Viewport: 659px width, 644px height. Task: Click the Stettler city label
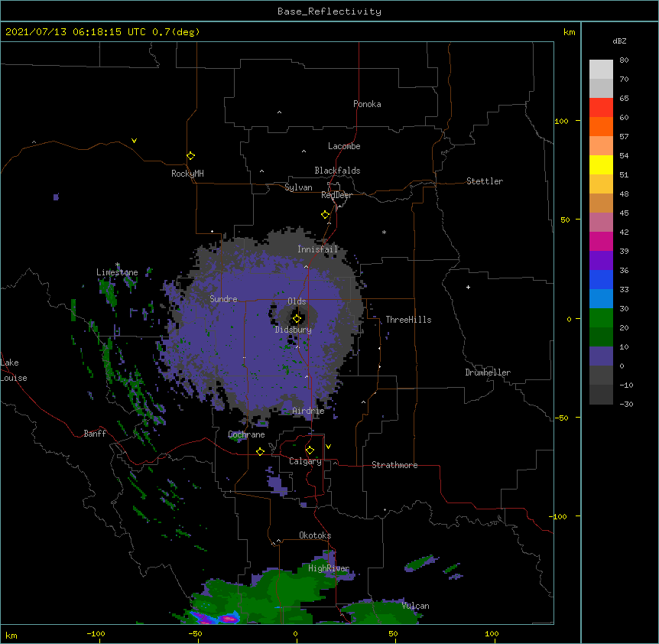[x=485, y=181]
